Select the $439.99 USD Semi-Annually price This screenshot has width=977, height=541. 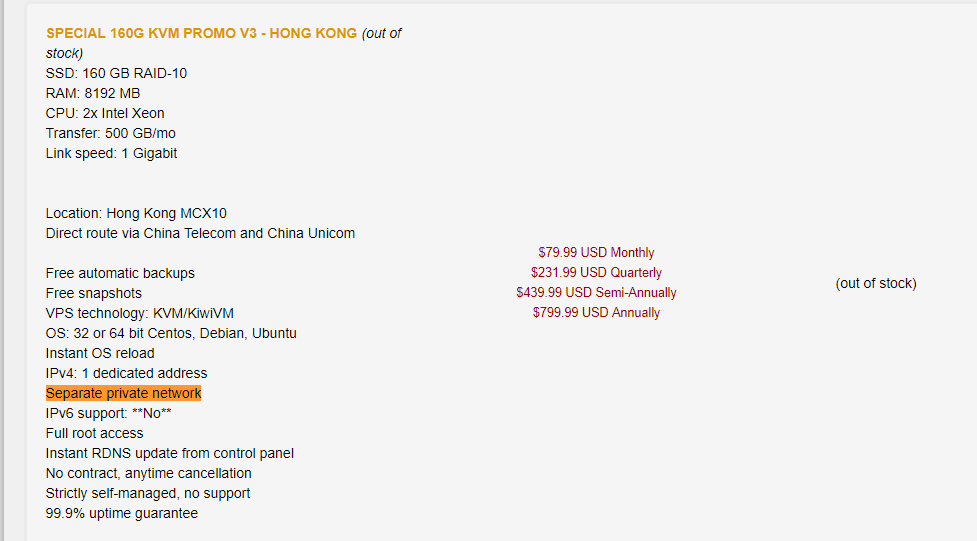coord(596,292)
